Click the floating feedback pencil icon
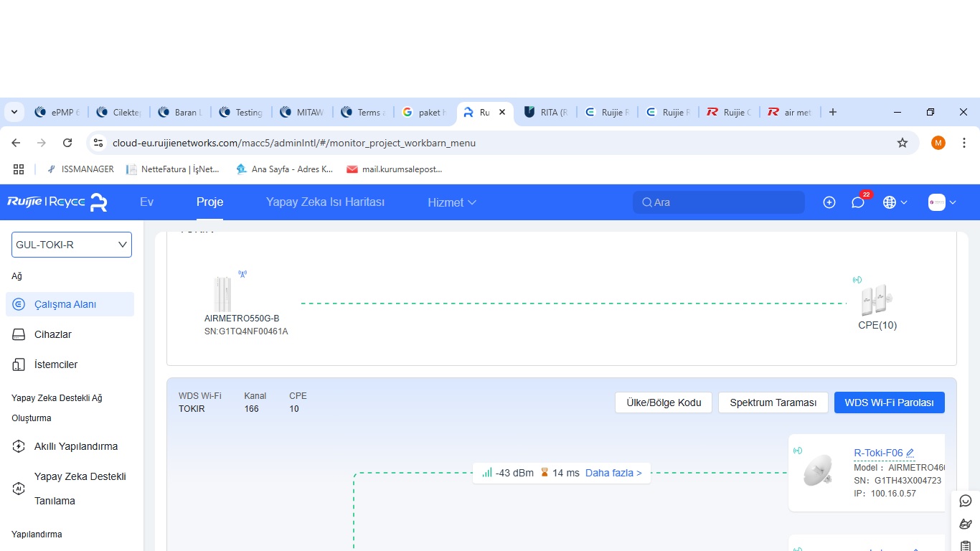The height and width of the screenshot is (551, 980). pyautogui.click(x=966, y=524)
